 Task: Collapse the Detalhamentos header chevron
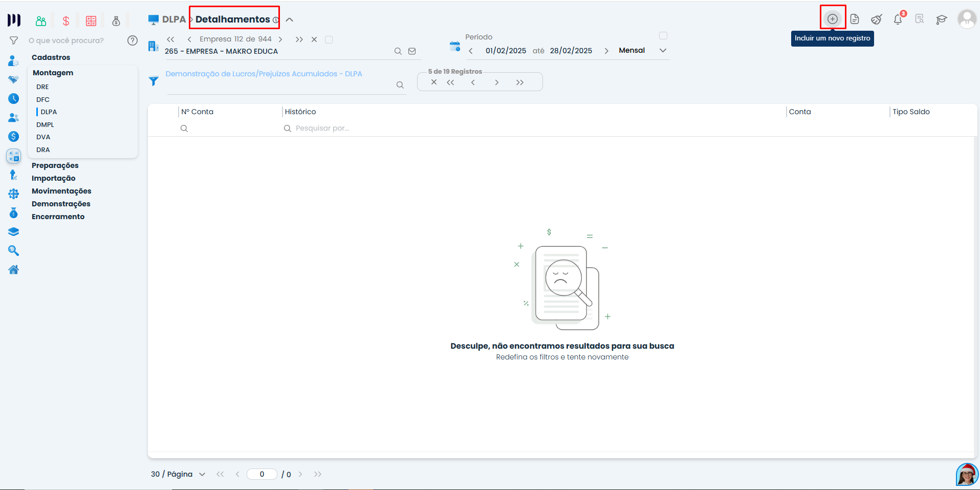coord(290,19)
